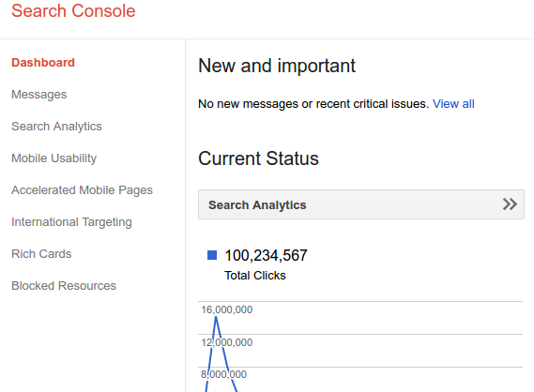
Task: Click the 100,234,567 total clicks number
Action: 266,255
